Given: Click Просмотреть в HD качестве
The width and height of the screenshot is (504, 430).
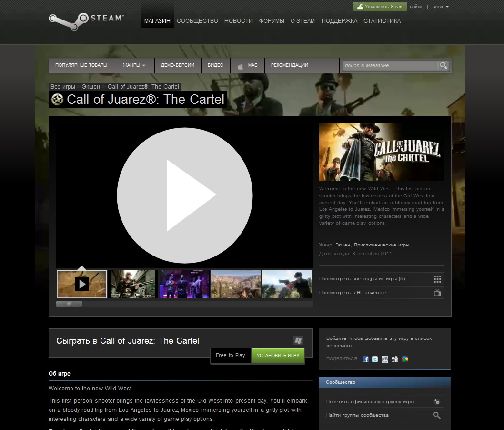Looking at the screenshot, I should [382, 293].
